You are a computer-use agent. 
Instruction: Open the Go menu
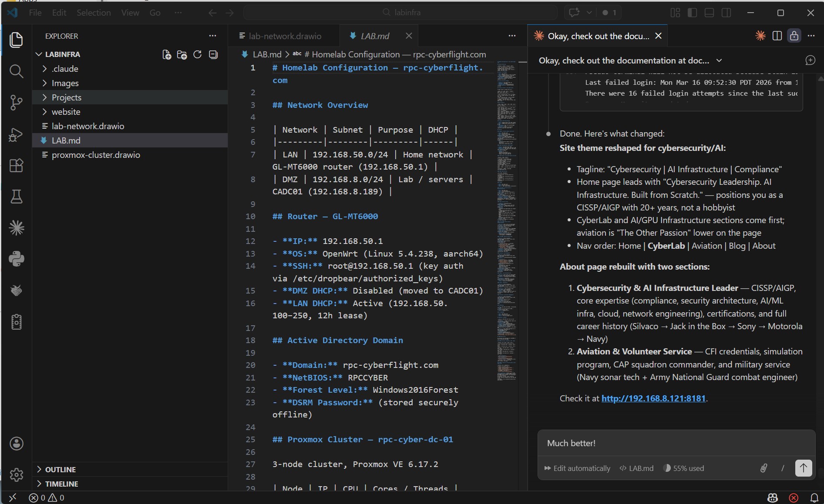155,13
